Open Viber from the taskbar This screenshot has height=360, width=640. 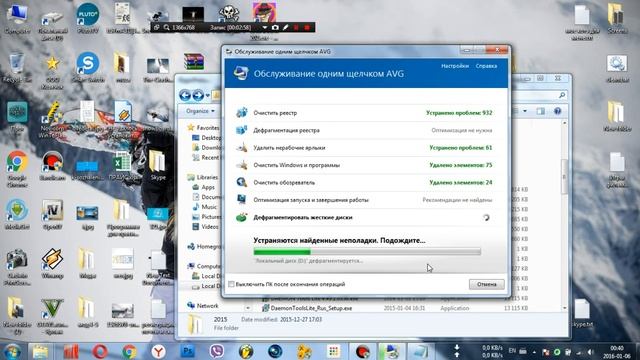click(x=217, y=351)
